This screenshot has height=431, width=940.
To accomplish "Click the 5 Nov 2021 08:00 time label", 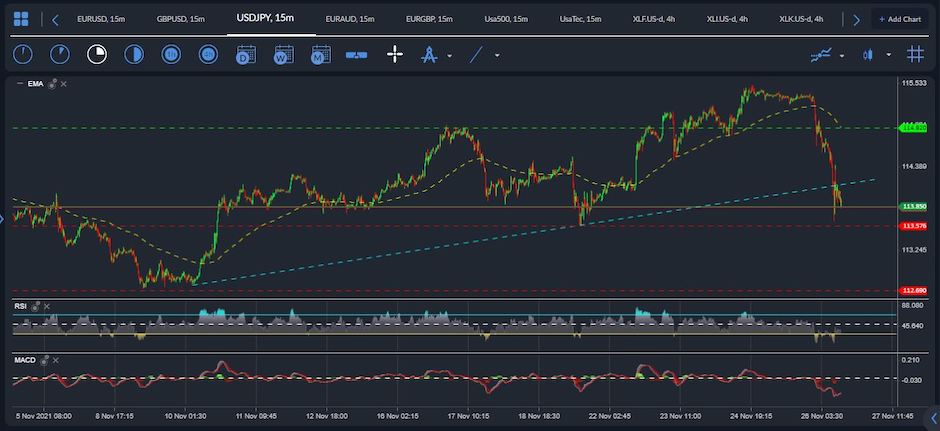I will click(x=44, y=415).
